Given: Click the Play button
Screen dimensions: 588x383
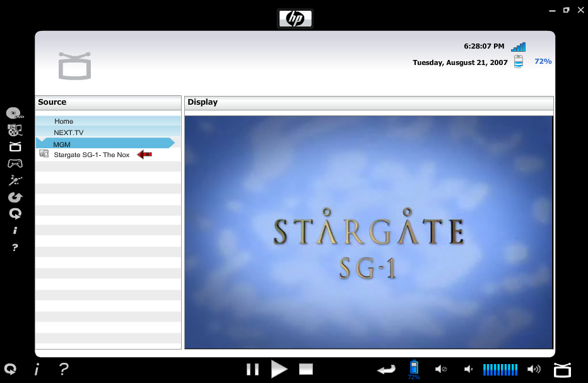Looking at the screenshot, I should point(279,370).
